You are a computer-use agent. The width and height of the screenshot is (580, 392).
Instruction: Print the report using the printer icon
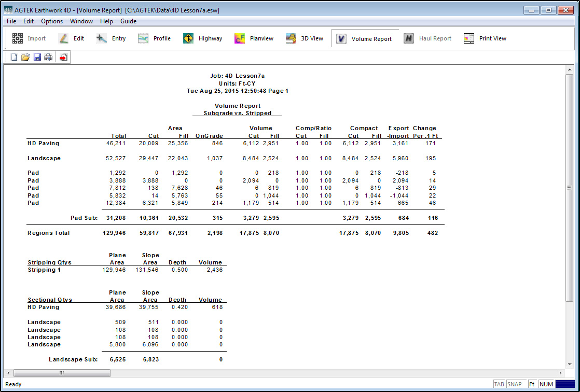pyautogui.click(x=48, y=58)
